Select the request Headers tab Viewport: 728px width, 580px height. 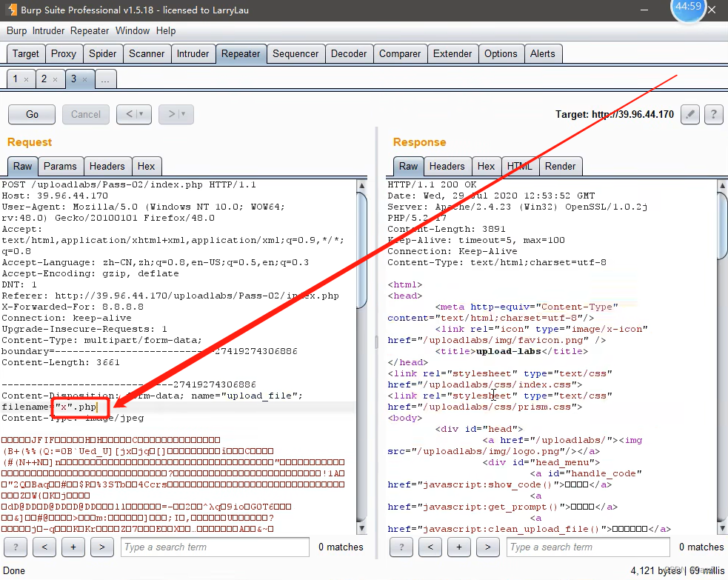(x=107, y=166)
